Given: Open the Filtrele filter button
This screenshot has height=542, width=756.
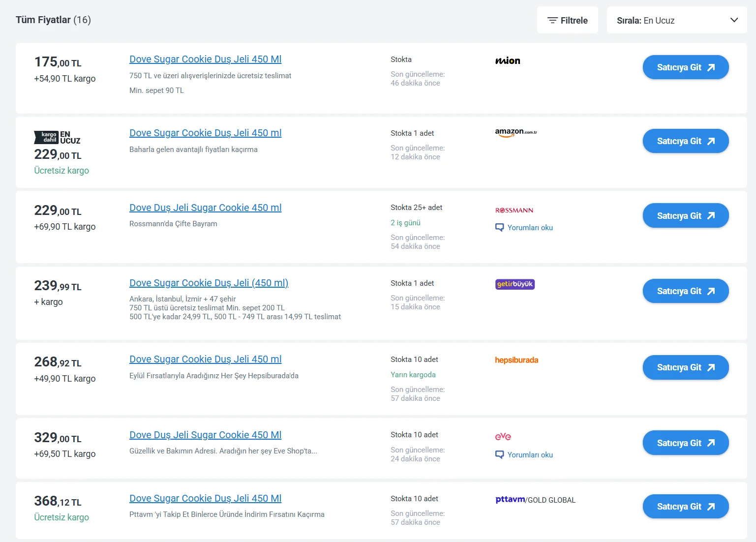Looking at the screenshot, I should (x=568, y=20).
